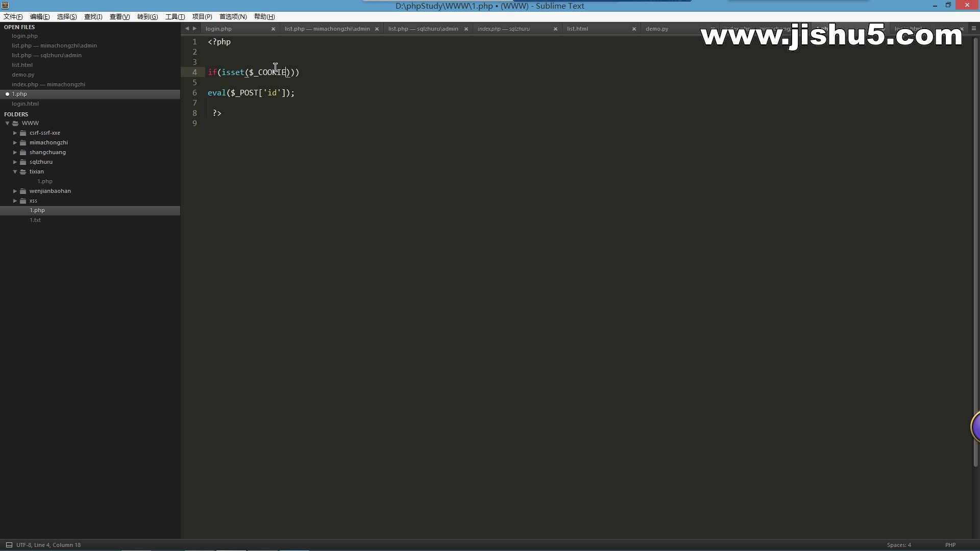Collapse the tixian folder

click(x=15, y=171)
